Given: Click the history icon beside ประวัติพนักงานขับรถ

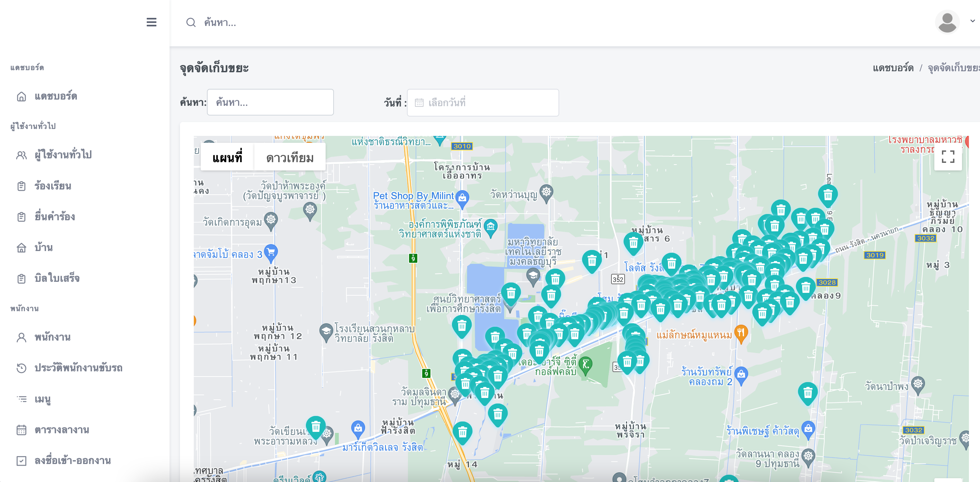Looking at the screenshot, I should [x=21, y=368].
